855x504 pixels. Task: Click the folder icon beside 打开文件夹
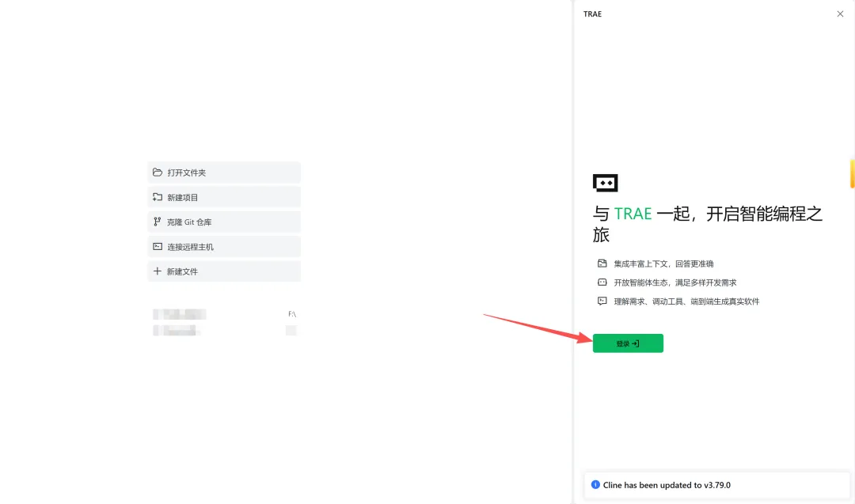coord(158,172)
